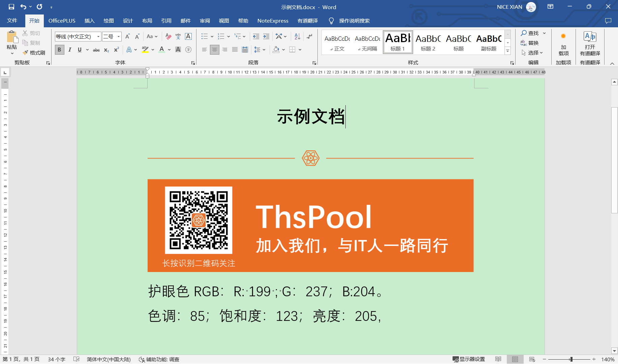Click the Find (查找) magnifier
618x364 pixels.
(x=530, y=33)
